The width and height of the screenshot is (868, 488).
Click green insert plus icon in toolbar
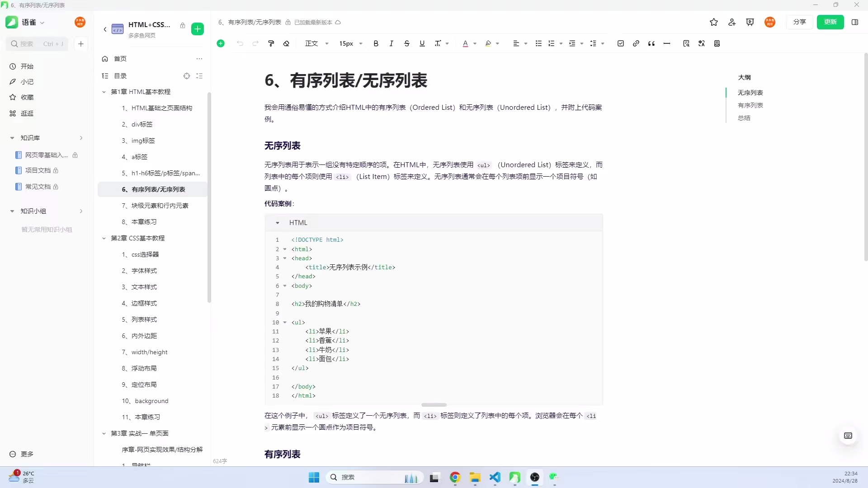pos(221,43)
